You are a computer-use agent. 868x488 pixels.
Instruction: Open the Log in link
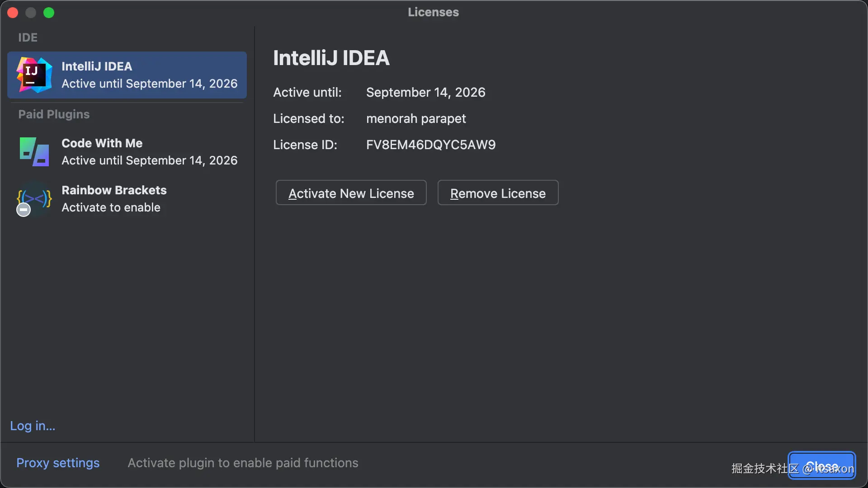point(33,426)
